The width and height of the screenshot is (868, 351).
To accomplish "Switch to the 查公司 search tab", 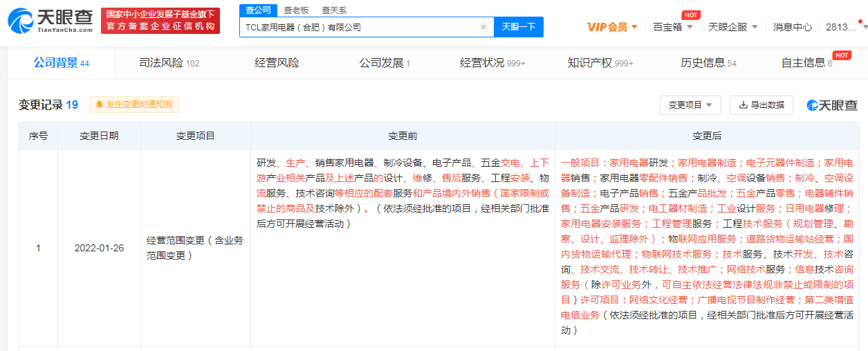I will [x=258, y=10].
